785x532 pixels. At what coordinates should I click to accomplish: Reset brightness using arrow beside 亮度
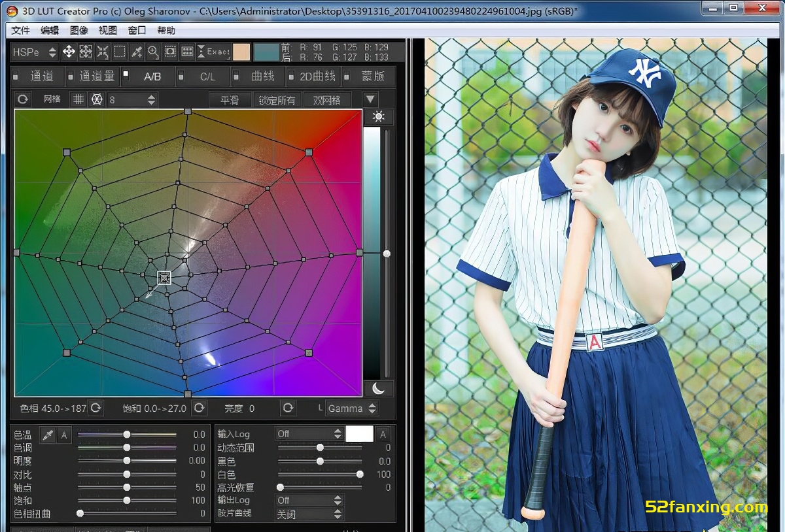point(288,408)
